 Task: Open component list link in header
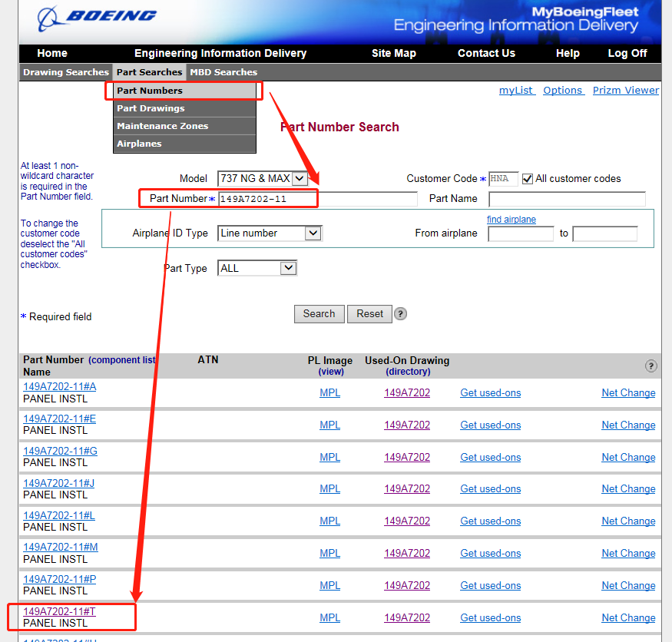(x=122, y=360)
